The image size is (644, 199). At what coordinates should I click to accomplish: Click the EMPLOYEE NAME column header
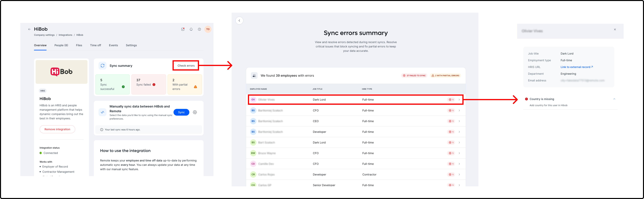(258, 89)
